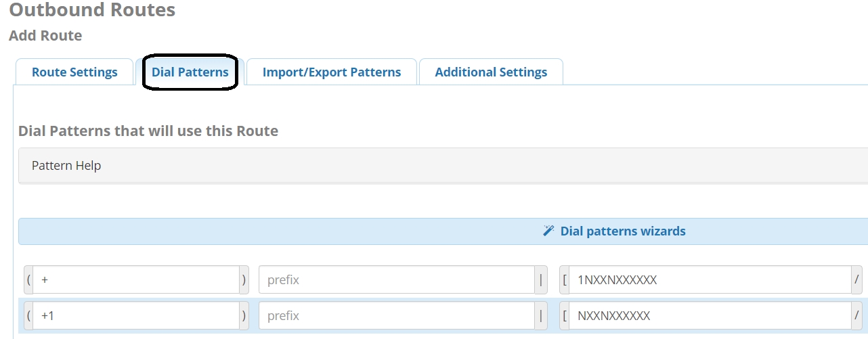Focus the prefix field in the second row

[x=396, y=316]
